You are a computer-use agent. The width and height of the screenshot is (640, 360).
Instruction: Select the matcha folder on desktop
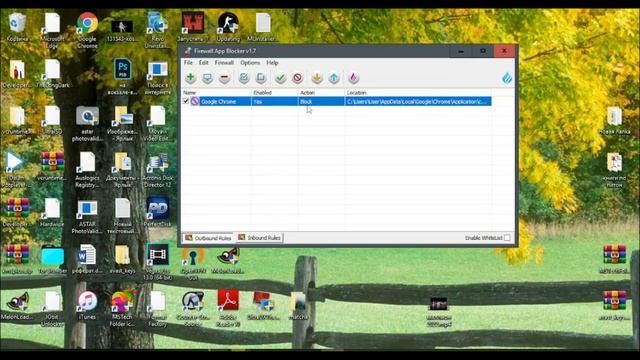298,306
